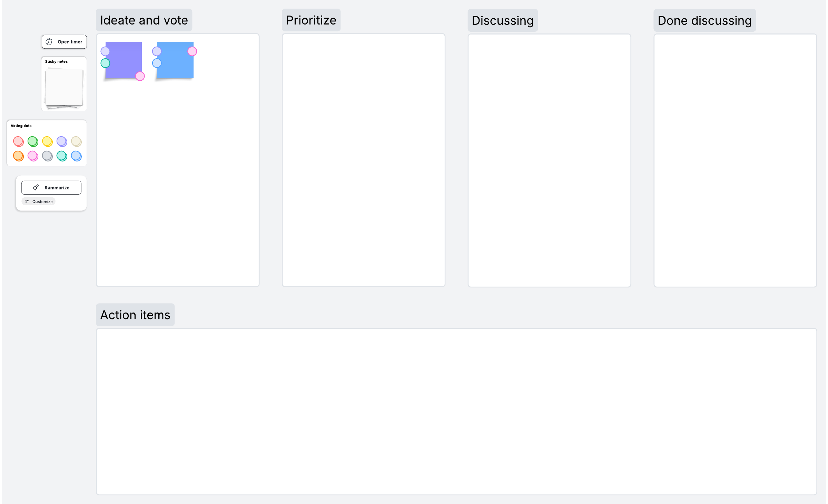This screenshot has width=828, height=504.
Task: Select the beige voting dot
Action: [76, 141]
